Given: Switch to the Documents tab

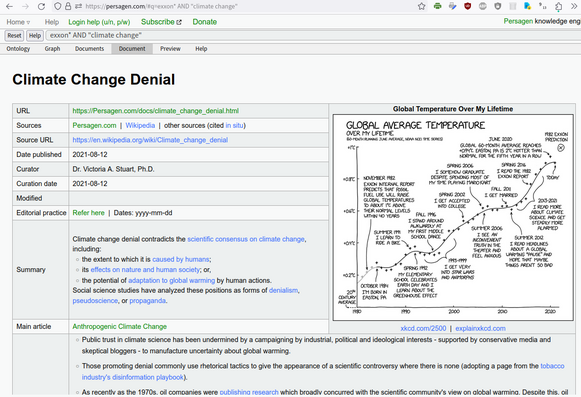Looking at the screenshot, I should point(89,49).
